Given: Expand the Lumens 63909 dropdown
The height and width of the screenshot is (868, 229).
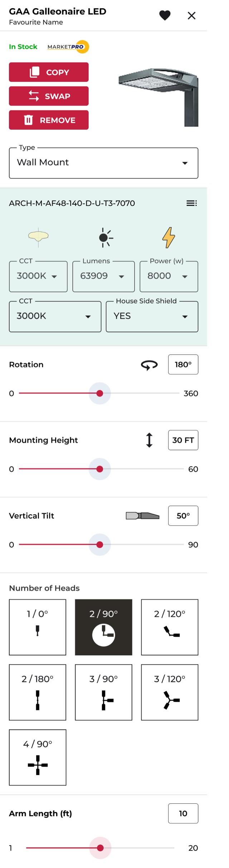Looking at the screenshot, I should [x=103, y=276].
